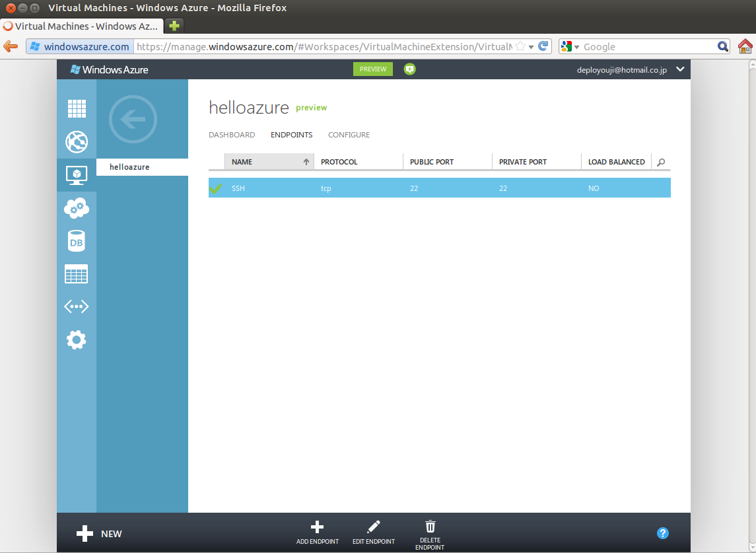Sort by the Load Balanced column

pos(617,162)
